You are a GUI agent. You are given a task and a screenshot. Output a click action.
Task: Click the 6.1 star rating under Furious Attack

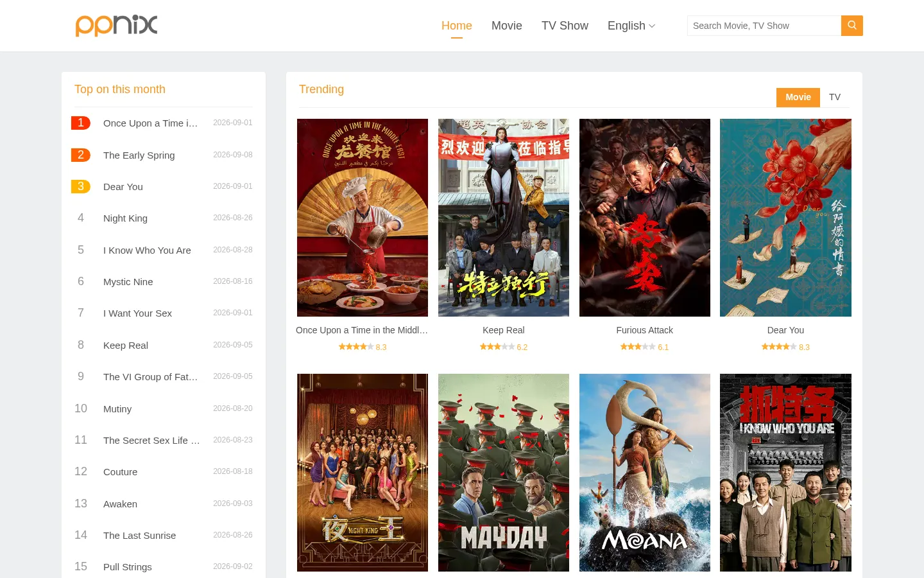pos(645,347)
